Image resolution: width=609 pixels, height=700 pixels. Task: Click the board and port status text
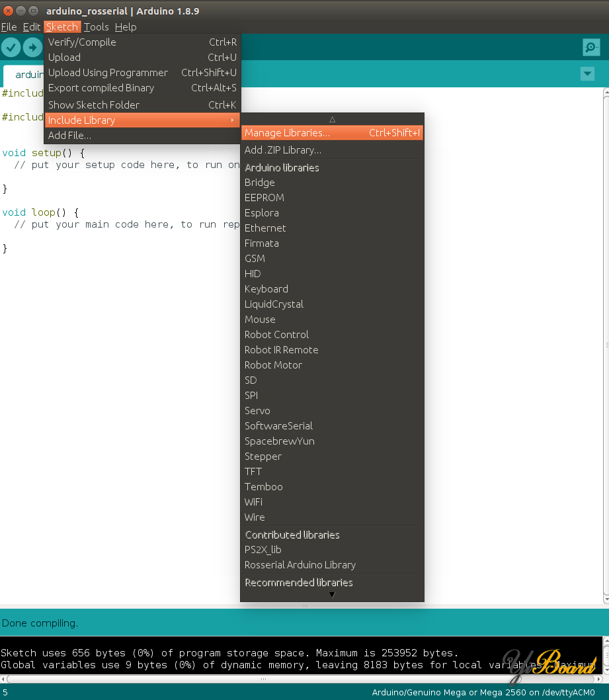(x=483, y=693)
